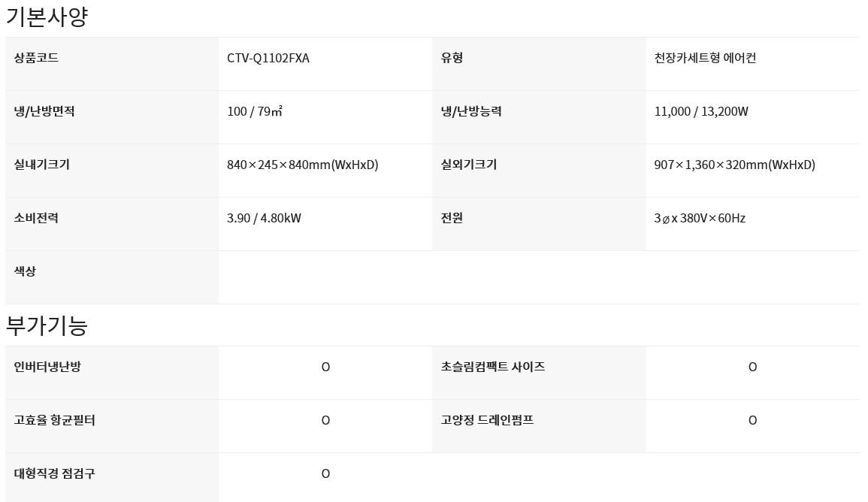
Task: Click the 색상 row label
Action: click(25, 272)
